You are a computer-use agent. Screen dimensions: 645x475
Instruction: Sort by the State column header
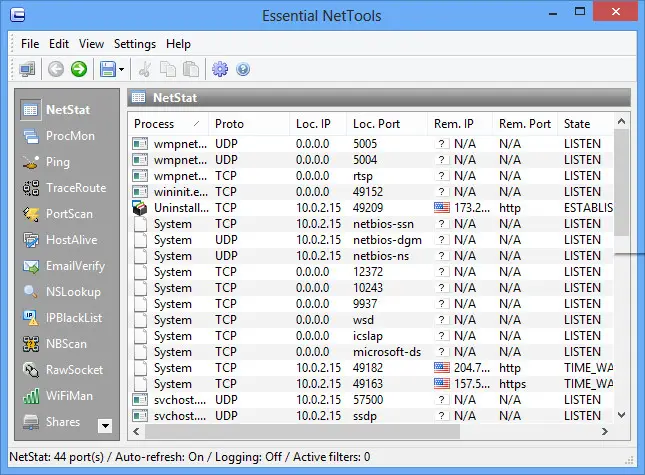(x=586, y=124)
